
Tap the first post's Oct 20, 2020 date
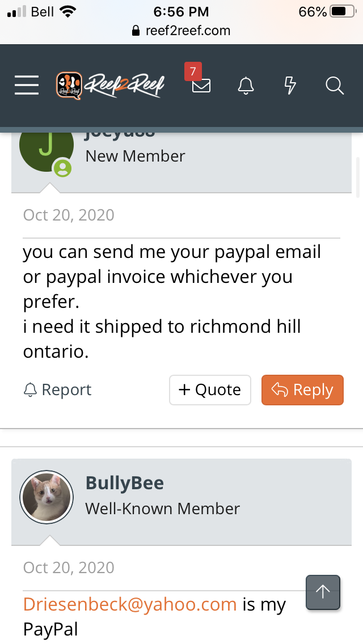click(x=69, y=215)
